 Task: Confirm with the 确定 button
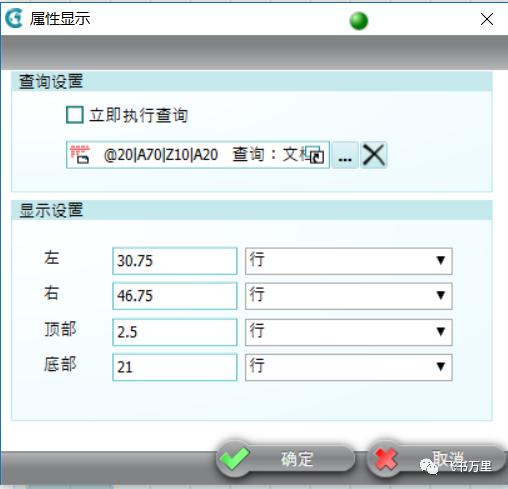click(285, 459)
